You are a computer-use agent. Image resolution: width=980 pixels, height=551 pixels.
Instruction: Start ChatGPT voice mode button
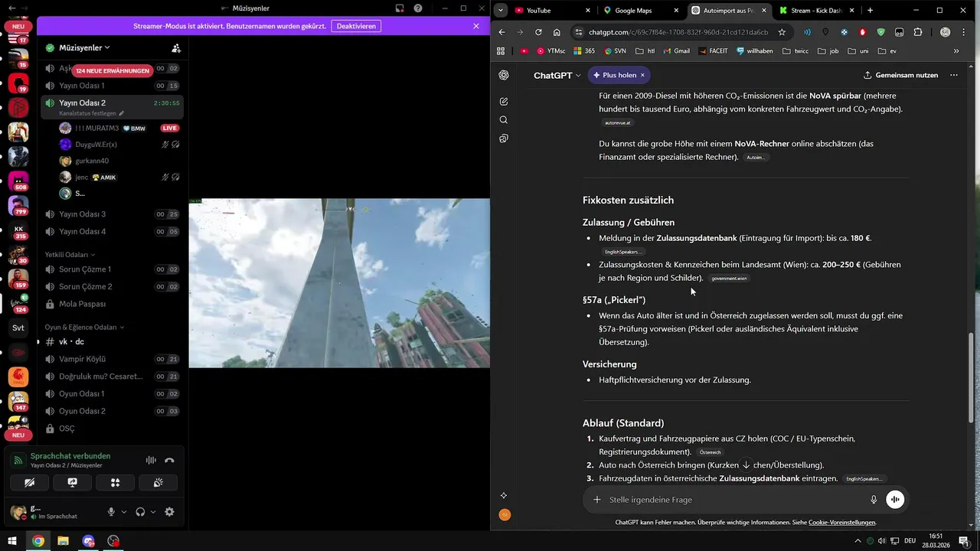895,500
